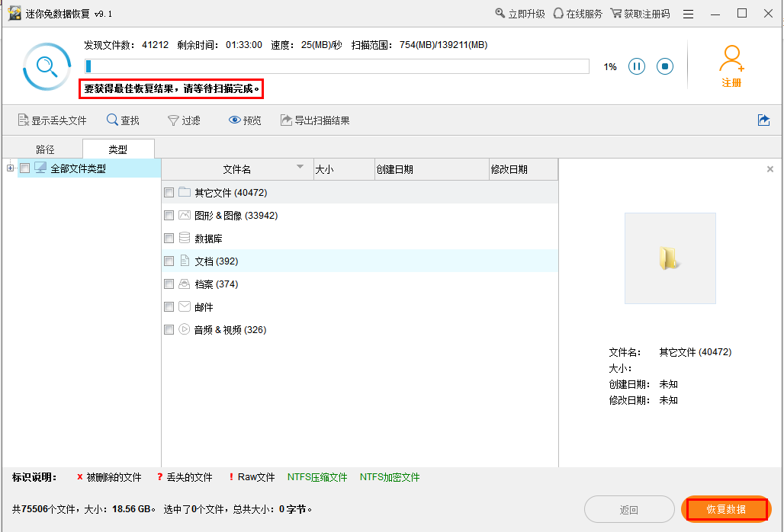Click the Back button
Viewport: 784px width, 532px height.
(629, 510)
